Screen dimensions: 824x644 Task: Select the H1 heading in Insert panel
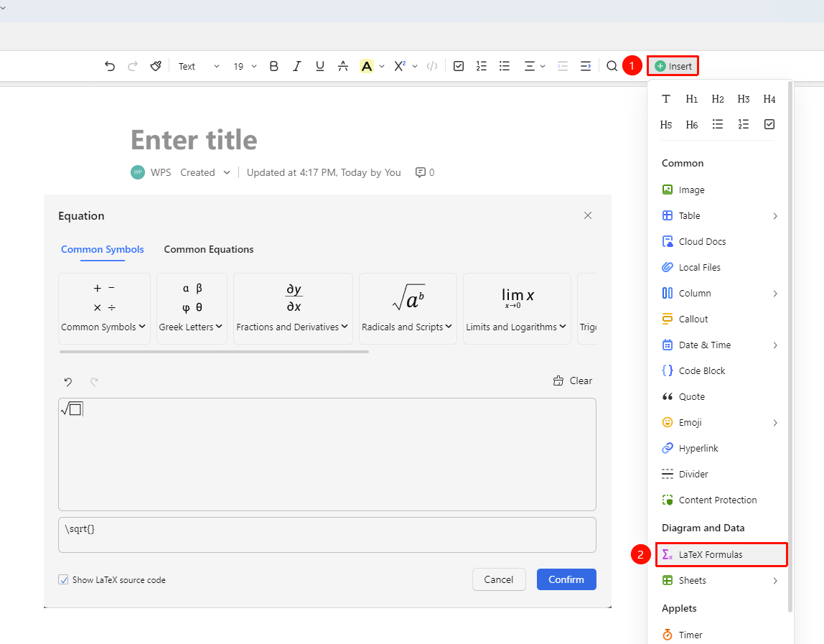(692, 99)
